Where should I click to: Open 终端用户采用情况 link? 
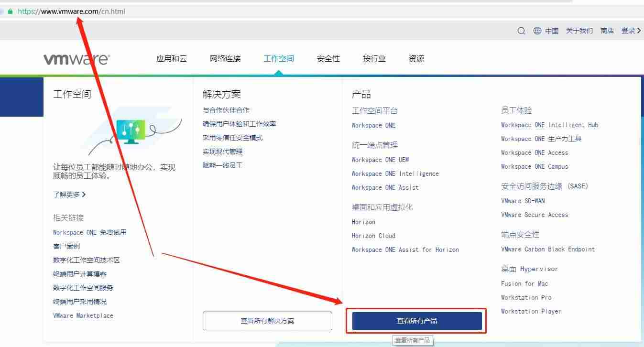(80, 302)
